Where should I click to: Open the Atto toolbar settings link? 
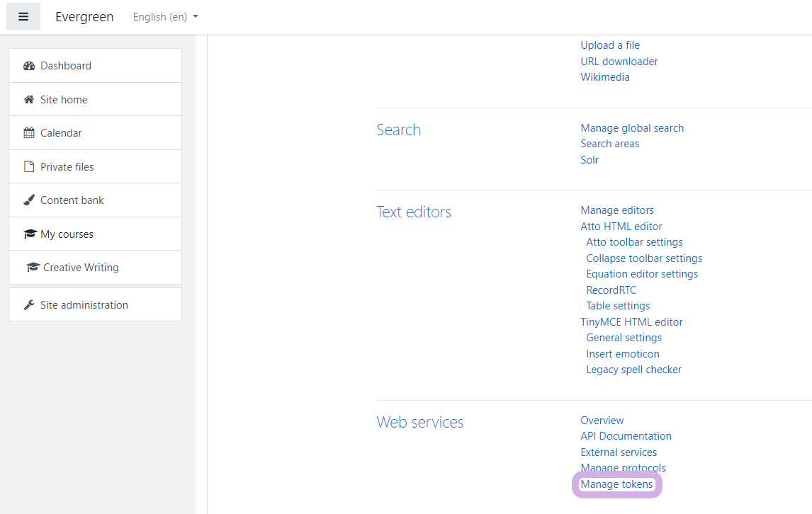click(634, 242)
